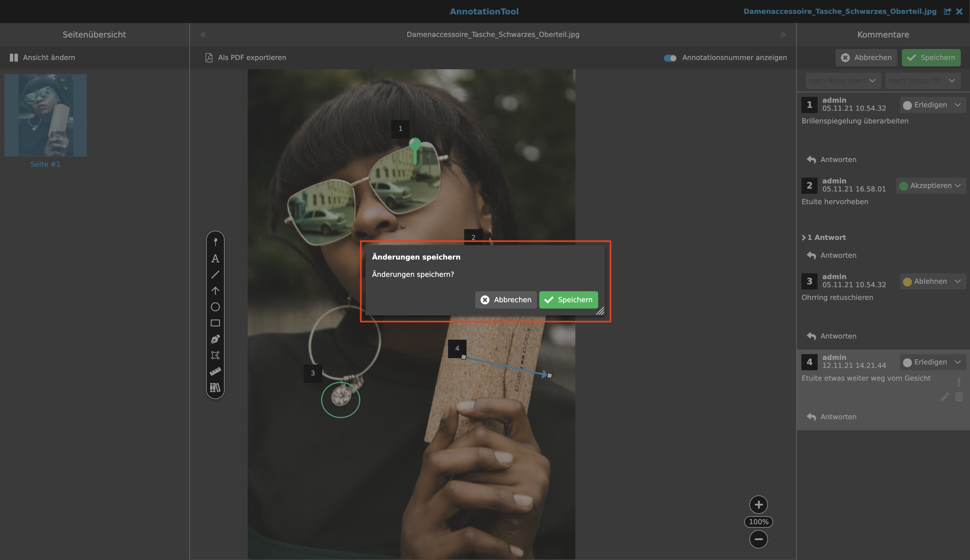The image size is (970, 560).
Task: Select the ruler measurement tool
Action: click(215, 371)
